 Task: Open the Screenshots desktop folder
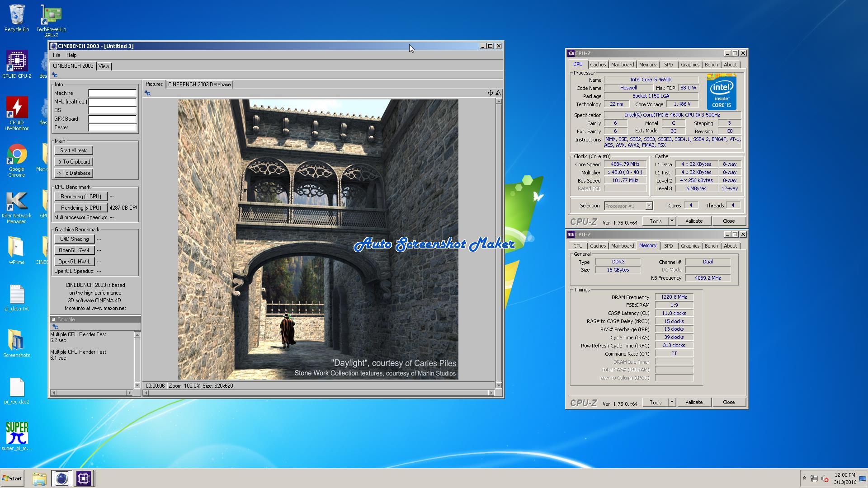tap(17, 344)
